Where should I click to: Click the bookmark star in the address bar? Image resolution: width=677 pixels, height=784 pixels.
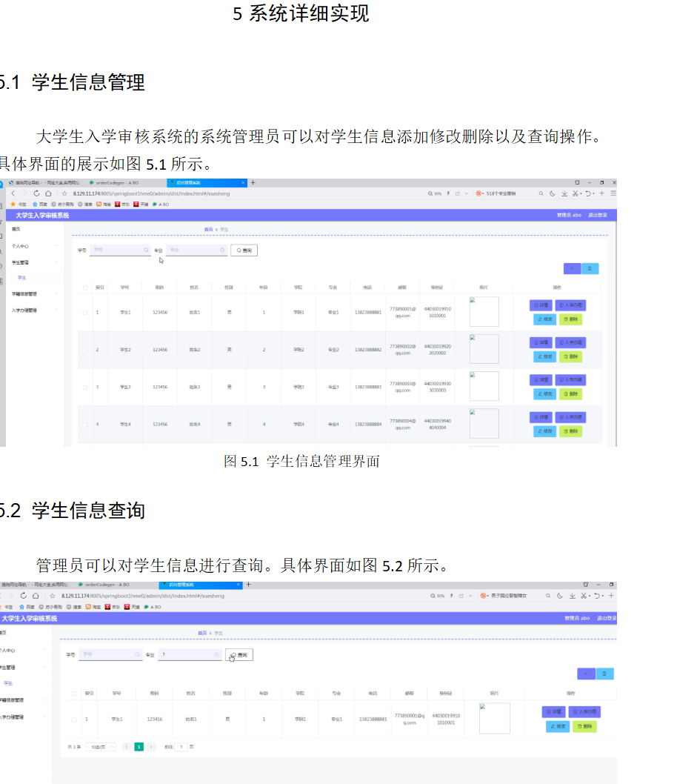[64, 193]
